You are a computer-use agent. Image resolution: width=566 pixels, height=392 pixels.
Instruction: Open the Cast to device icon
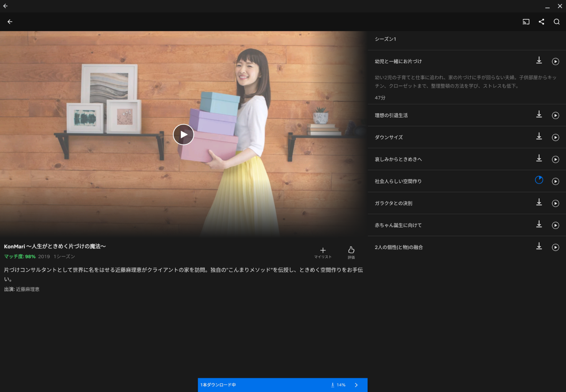pos(526,21)
